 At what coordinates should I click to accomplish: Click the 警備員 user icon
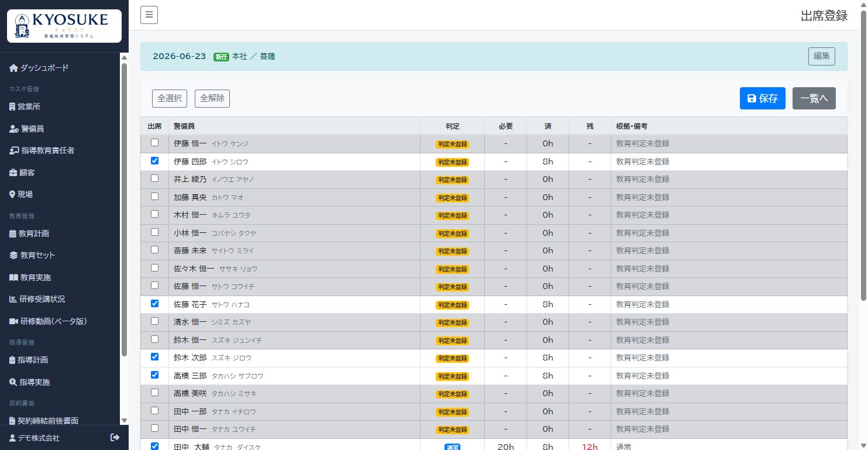(x=14, y=129)
